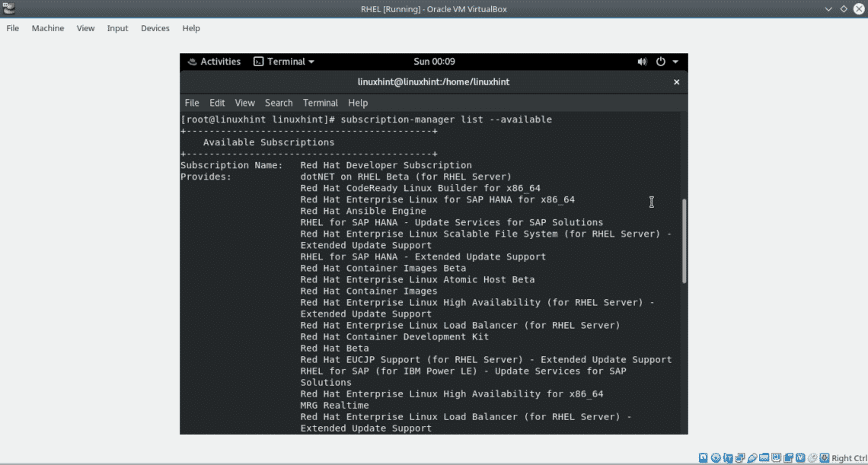The width and height of the screenshot is (868, 465).
Task: Click the title bar diamond maximize button
Action: pyautogui.click(x=844, y=9)
